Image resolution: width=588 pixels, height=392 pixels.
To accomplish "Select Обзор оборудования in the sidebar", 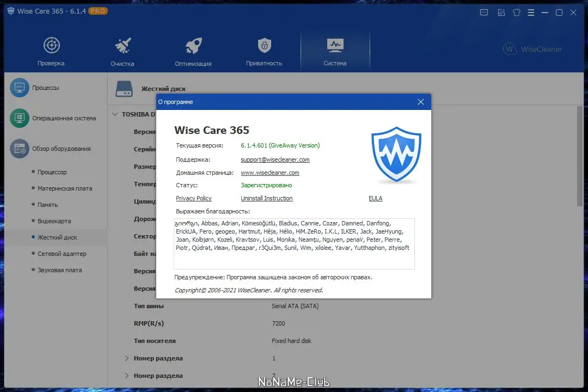I will pos(62,149).
